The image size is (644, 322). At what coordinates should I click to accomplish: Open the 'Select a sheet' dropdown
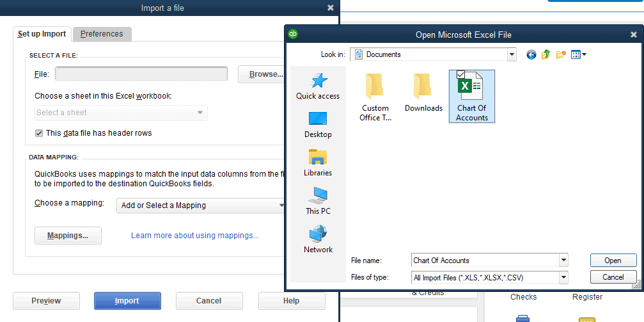coord(121,112)
